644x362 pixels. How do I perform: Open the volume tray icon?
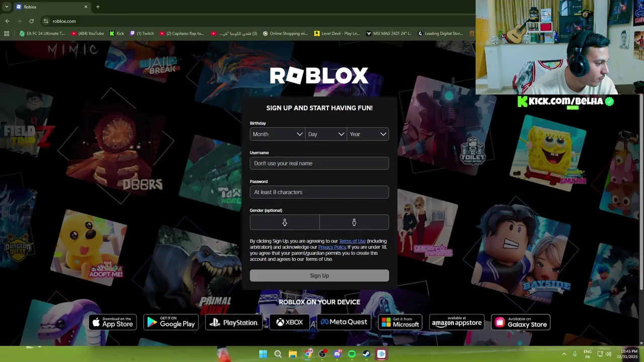[608, 354]
